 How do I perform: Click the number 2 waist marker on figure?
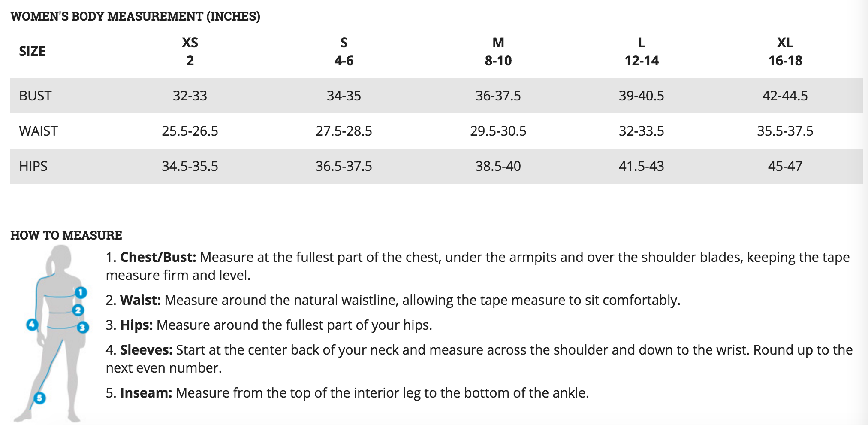click(78, 310)
